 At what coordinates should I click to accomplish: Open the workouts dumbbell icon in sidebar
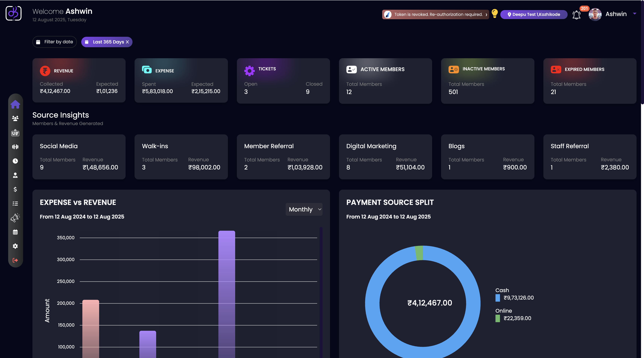click(15, 147)
